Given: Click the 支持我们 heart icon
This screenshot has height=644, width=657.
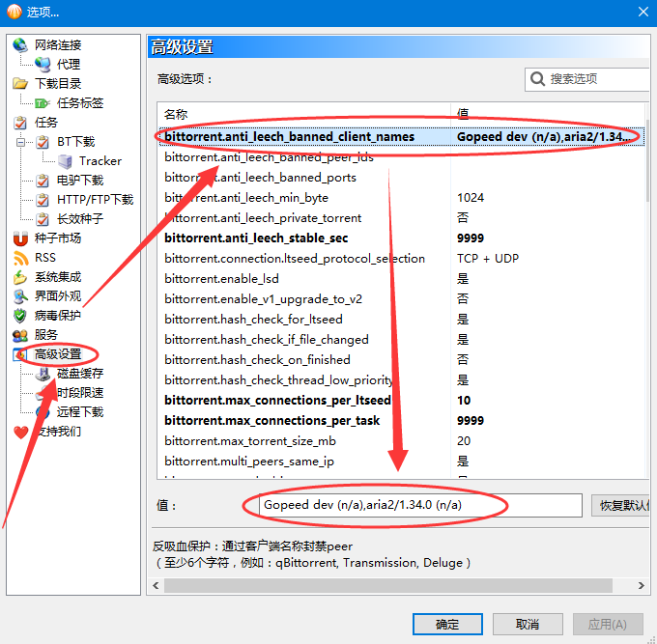Looking at the screenshot, I should pos(20,432).
